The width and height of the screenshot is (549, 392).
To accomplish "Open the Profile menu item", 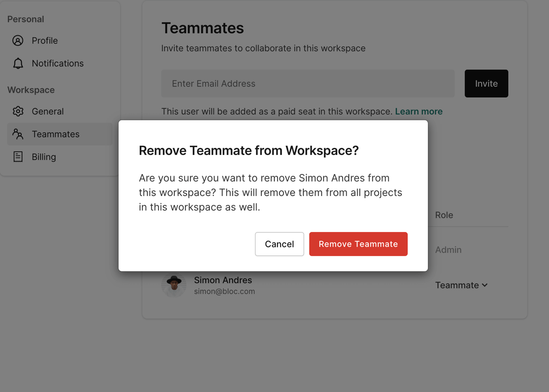I will [45, 41].
